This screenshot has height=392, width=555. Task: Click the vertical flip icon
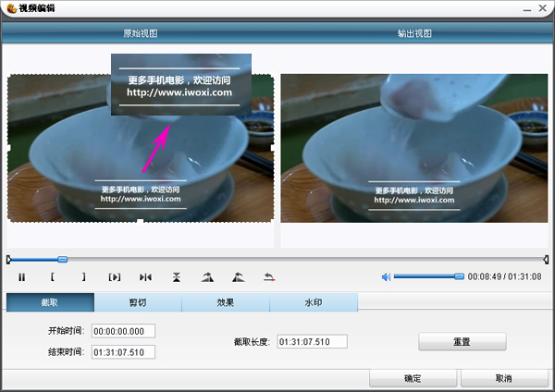[x=177, y=277]
